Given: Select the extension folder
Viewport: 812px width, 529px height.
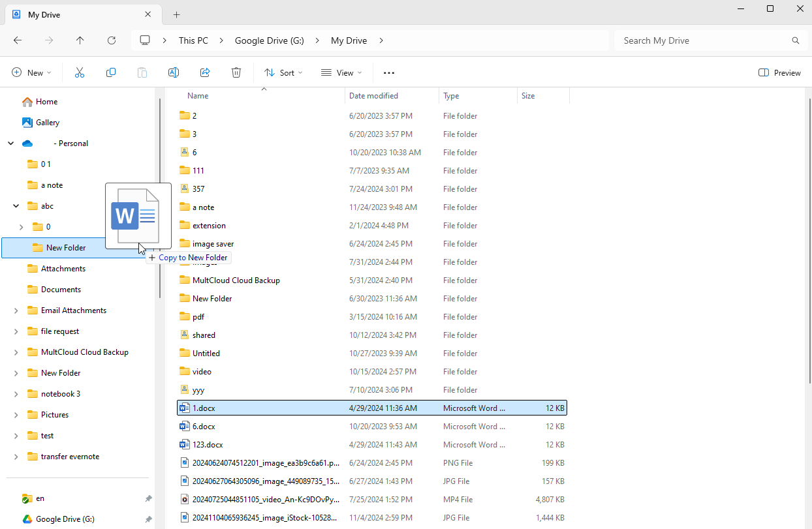Looking at the screenshot, I should [372, 226].
